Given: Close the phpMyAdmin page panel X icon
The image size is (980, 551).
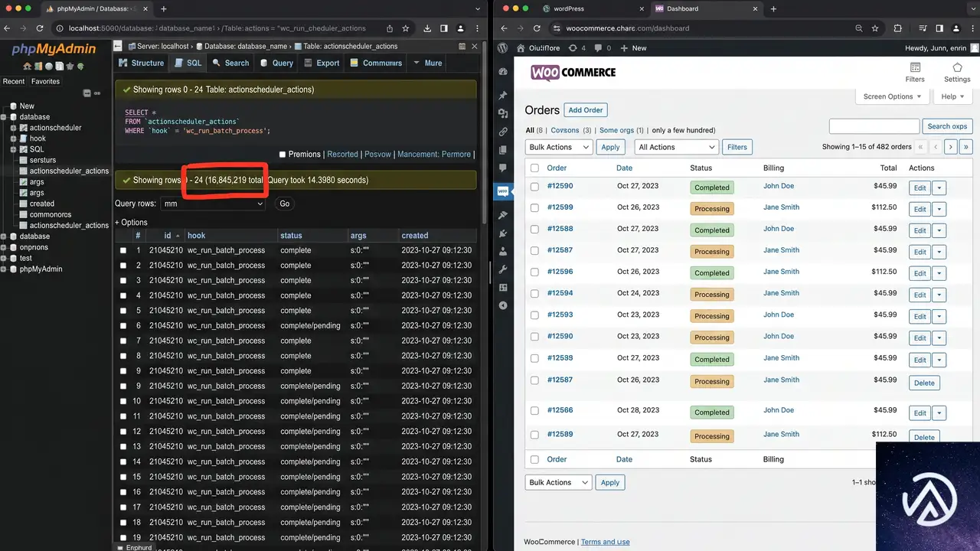Looking at the screenshot, I should point(475,46).
